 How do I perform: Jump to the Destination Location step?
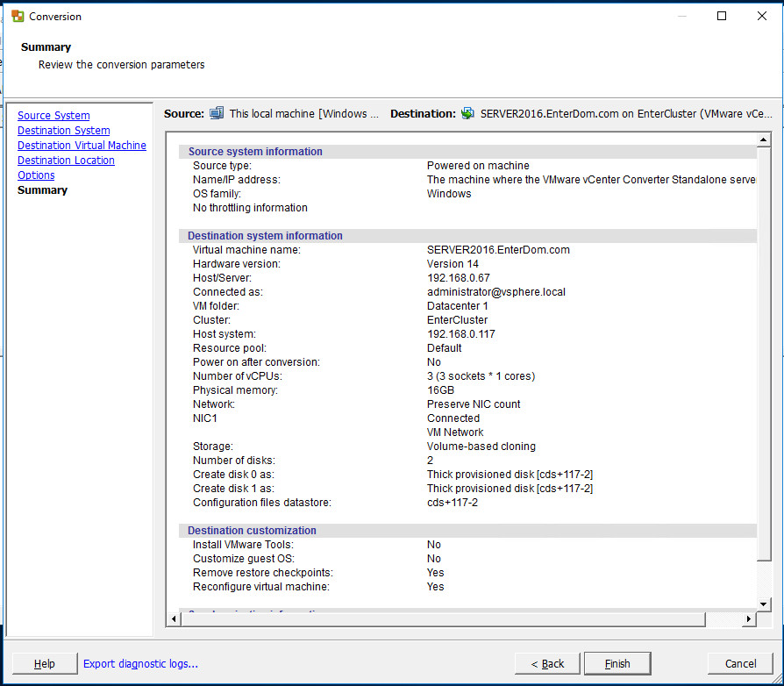[x=66, y=161]
